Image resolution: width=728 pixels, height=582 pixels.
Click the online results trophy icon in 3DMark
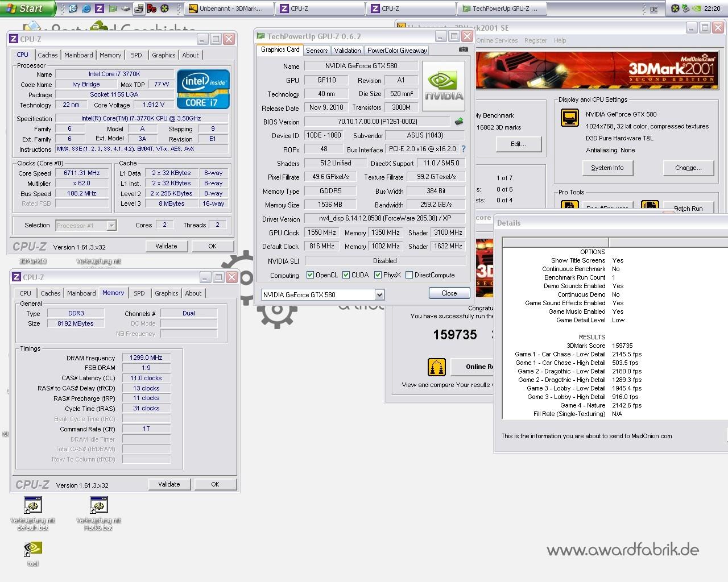(x=437, y=367)
